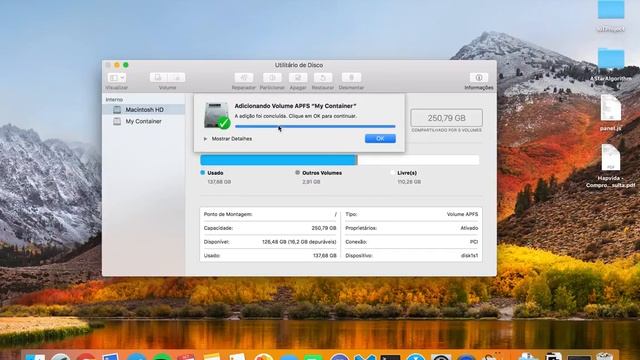Select the panel.js file on desktop
Screen dimensions: 640x360
(x=611, y=113)
